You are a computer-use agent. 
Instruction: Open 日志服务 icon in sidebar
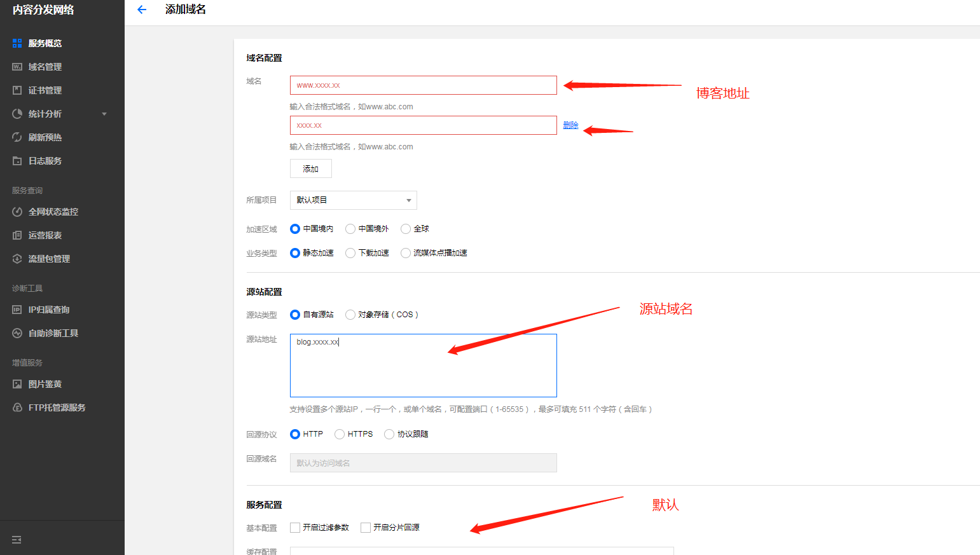[17, 161]
